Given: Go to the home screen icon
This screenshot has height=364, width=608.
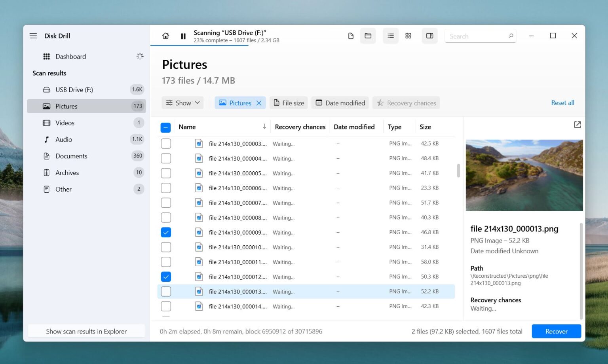Looking at the screenshot, I should [165, 36].
